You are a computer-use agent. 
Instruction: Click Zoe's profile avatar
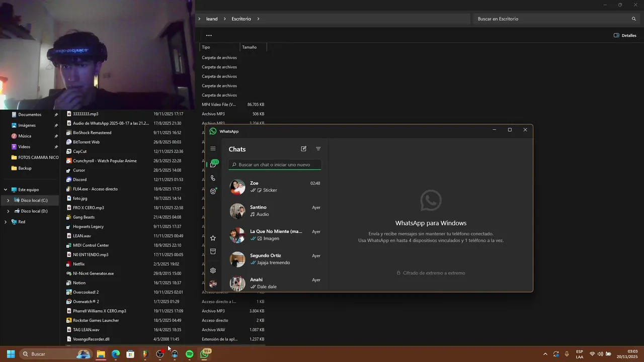pyautogui.click(x=237, y=187)
